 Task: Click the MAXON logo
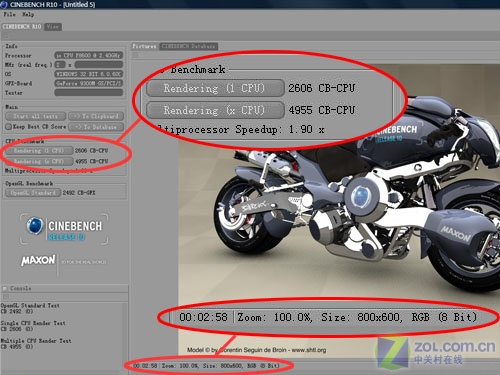(x=38, y=261)
